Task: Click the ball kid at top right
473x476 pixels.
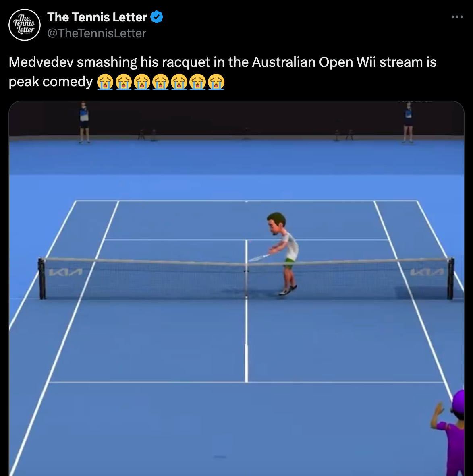Action: click(408, 123)
